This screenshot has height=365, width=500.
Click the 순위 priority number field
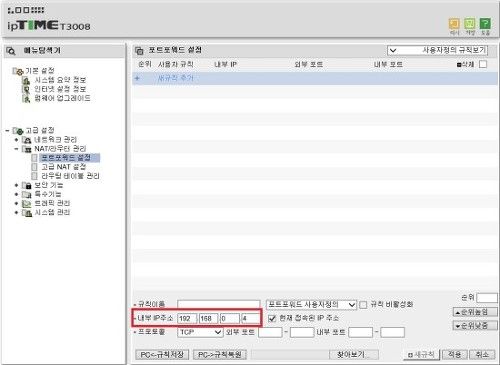pyautogui.click(x=487, y=298)
